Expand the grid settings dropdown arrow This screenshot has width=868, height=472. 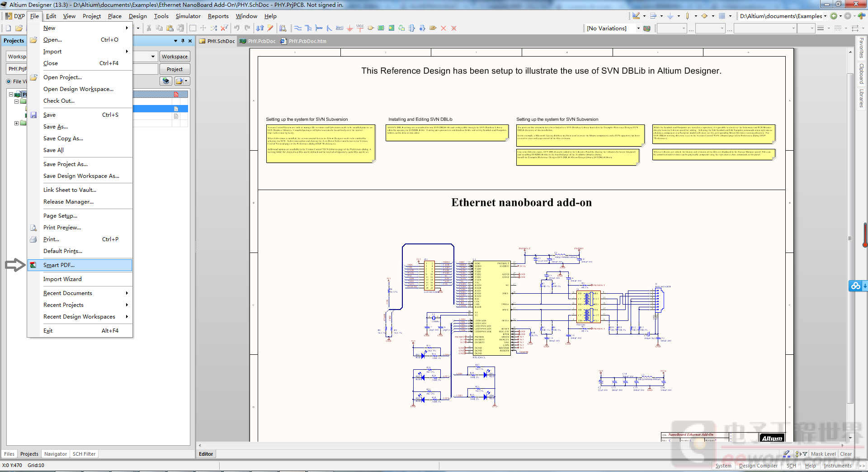(x=730, y=16)
